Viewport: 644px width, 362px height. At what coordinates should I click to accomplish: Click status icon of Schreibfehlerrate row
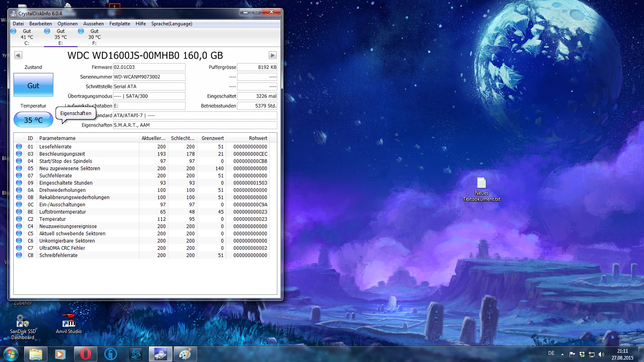(x=19, y=255)
